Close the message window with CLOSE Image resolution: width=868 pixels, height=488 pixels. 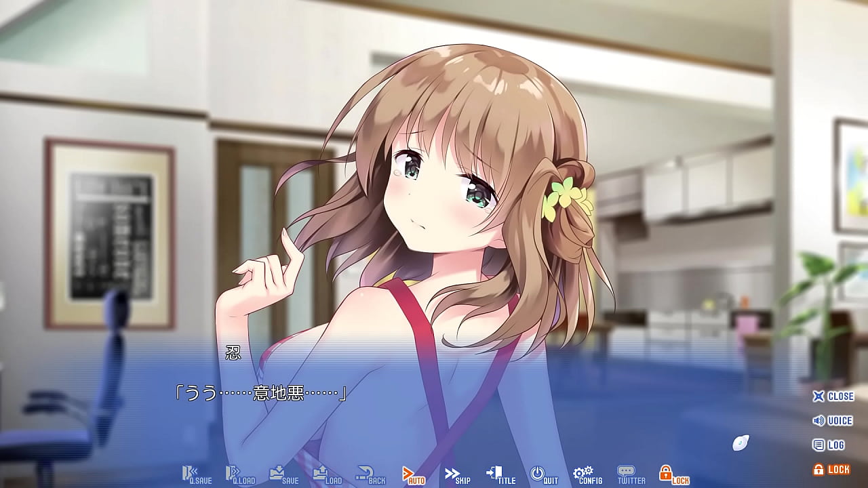click(x=833, y=396)
